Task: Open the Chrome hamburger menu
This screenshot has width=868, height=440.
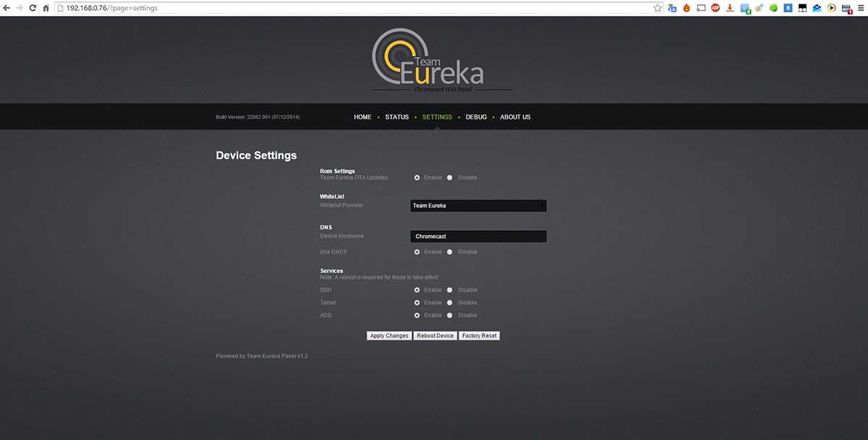Action: 860,8
